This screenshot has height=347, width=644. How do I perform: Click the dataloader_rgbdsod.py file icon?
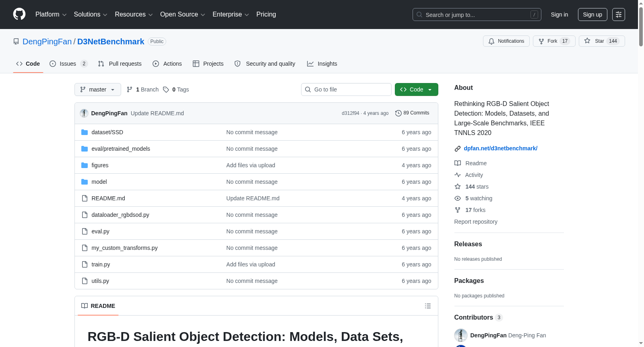[85, 215]
